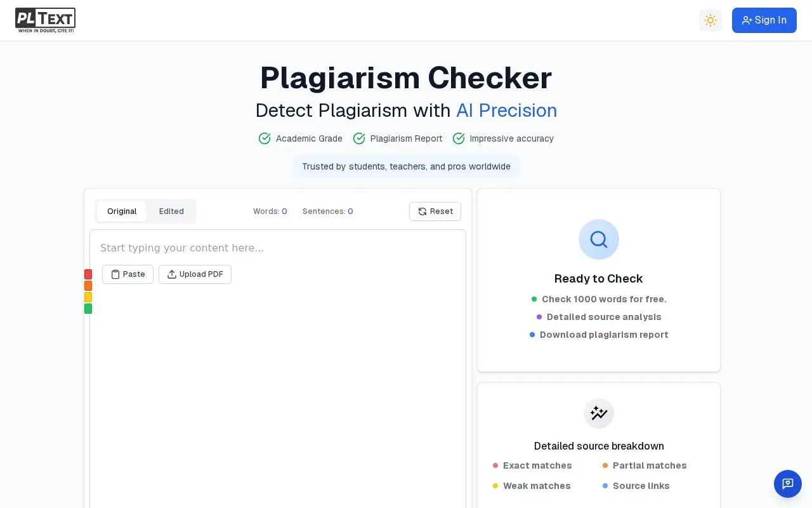Click the Reset button
This screenshot has height=508, width=812.
click(435, 211)
